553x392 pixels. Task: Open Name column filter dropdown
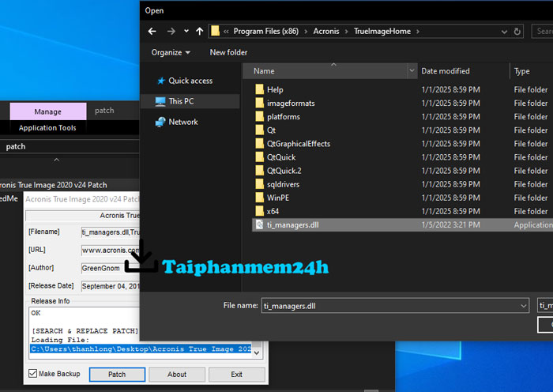tap(412, 71)
